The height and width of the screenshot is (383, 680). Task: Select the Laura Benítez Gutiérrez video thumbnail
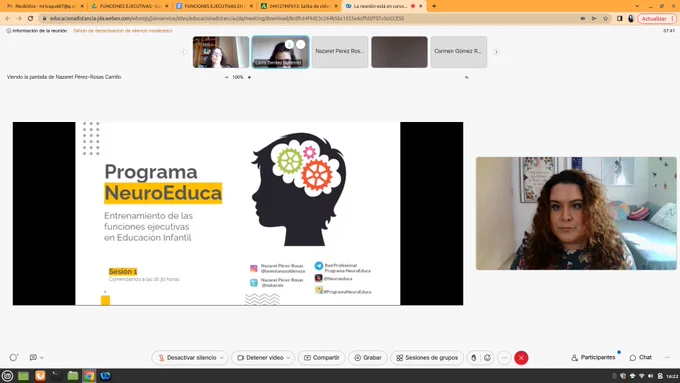click(280, 52)
